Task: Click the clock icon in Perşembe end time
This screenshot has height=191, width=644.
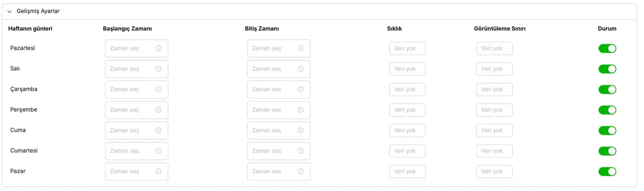Action: 301,110
